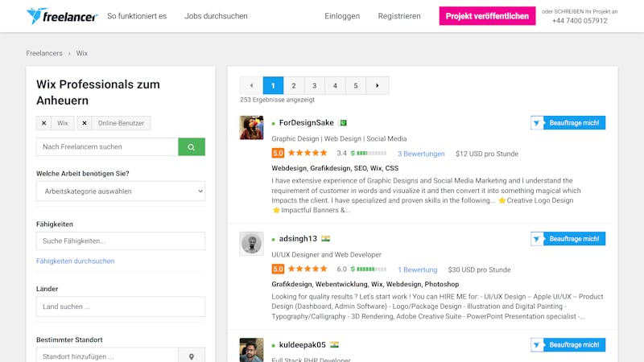Go to previous results page arrow
Viewport: 644px width, 362px height.
pos(251,86)
